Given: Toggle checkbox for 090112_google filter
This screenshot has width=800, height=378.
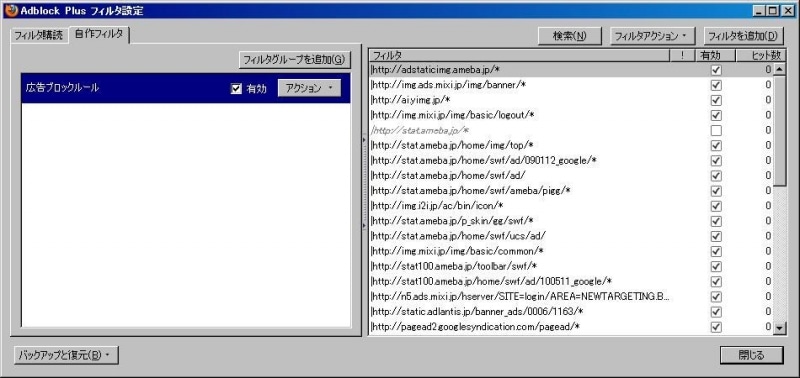Looking at the screenshot, I should pos(716,160).
